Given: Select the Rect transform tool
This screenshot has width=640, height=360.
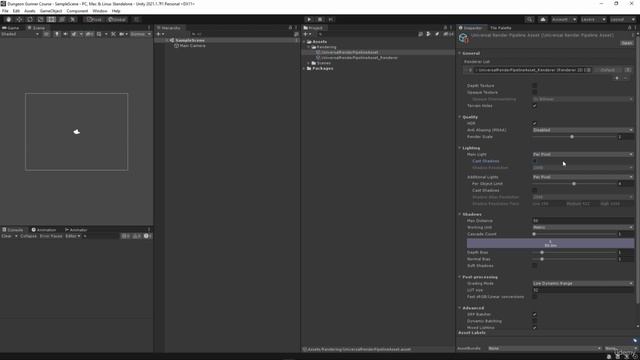Looking at the screenshot, I should pyautogui.click(x=51, y=20).
